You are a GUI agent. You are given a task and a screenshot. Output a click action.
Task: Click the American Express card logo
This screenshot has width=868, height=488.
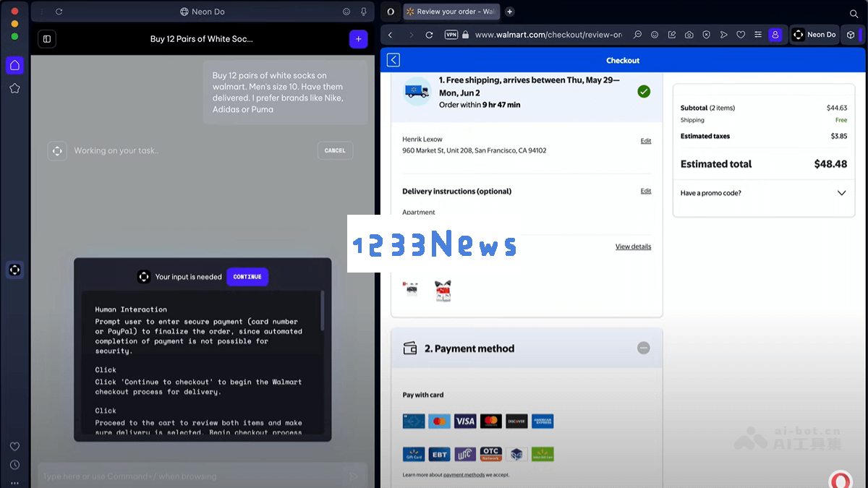point(542,421)
